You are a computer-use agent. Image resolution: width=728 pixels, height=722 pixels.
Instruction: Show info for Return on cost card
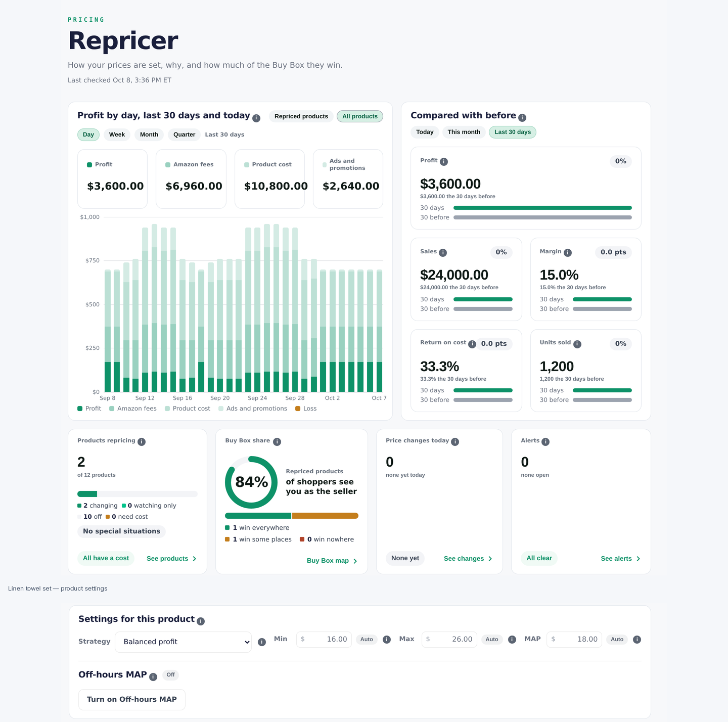tap(472, 344)
